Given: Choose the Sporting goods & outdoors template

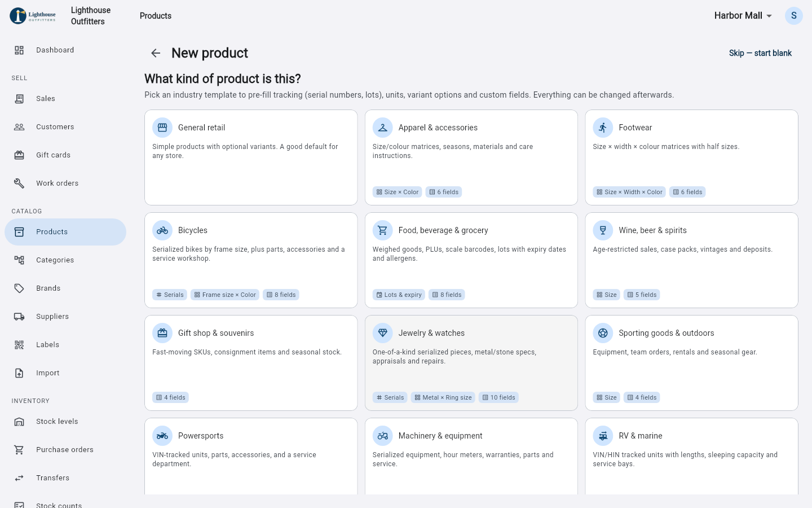Looking at the screenshot, I should [692, 363].
